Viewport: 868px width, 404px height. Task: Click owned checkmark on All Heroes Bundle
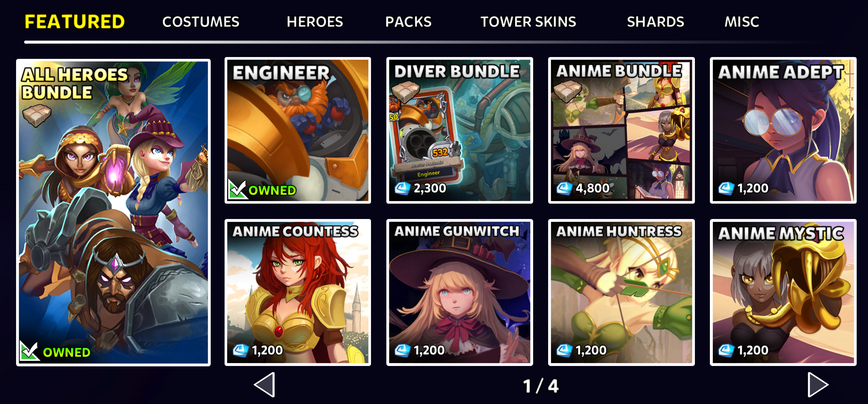pos(29,351)
